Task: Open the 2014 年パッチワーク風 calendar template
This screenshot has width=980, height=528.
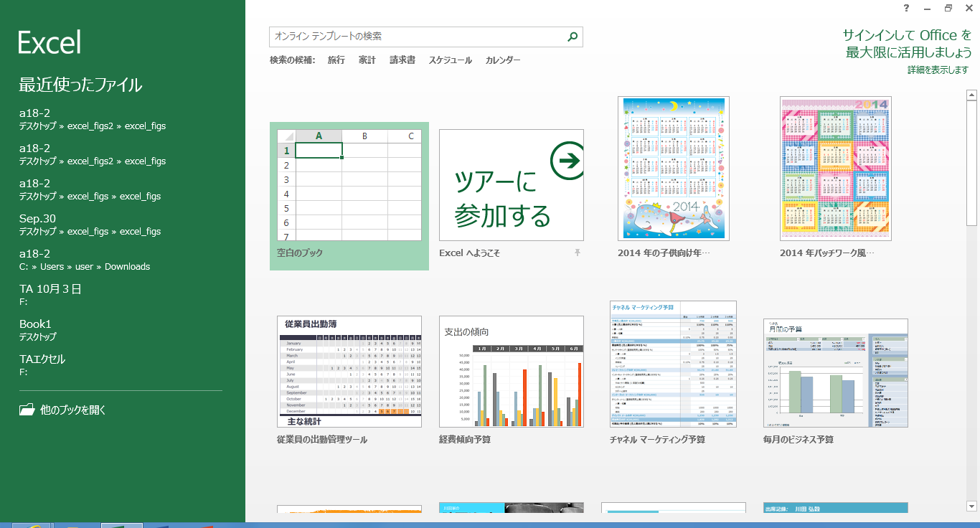Action: click(836, 169)
